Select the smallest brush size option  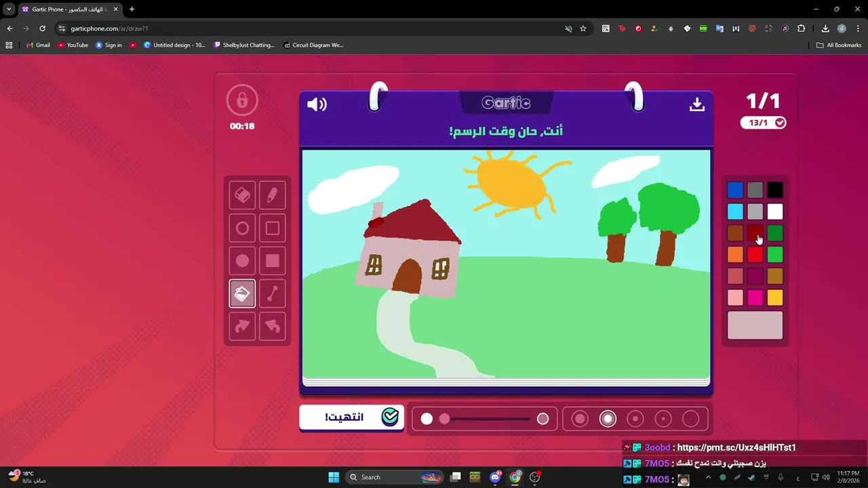click(x=690, y=419)
